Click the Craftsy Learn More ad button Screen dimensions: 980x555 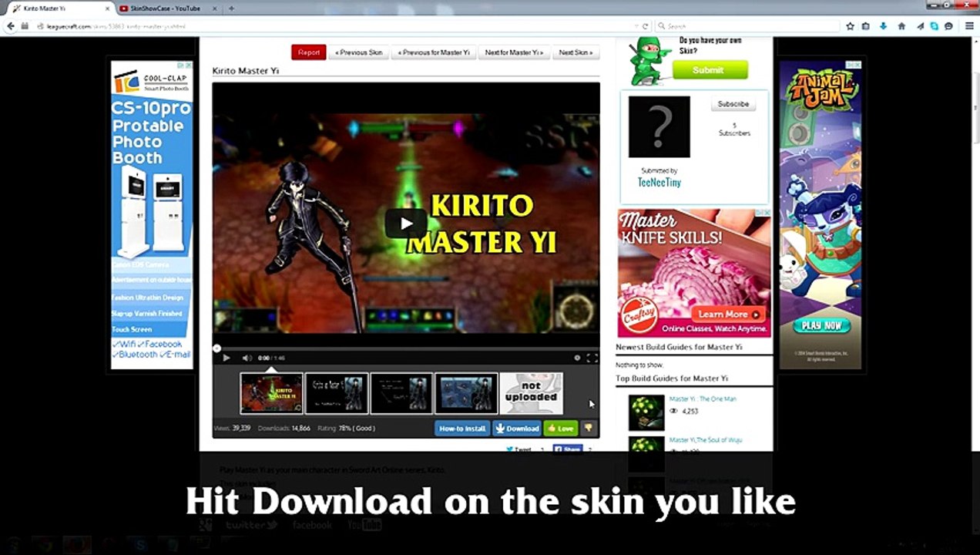(728, 314)
